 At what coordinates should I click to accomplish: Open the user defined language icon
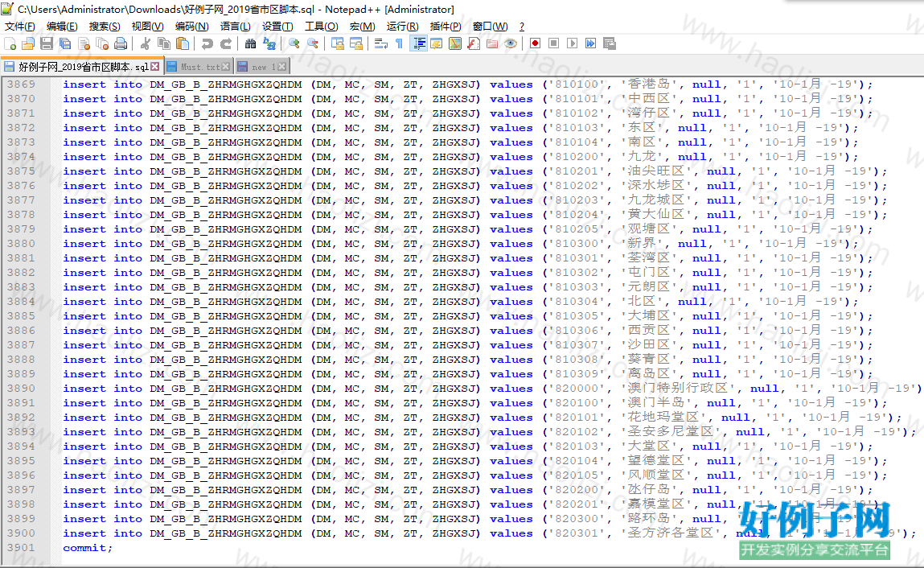point(437,43)
